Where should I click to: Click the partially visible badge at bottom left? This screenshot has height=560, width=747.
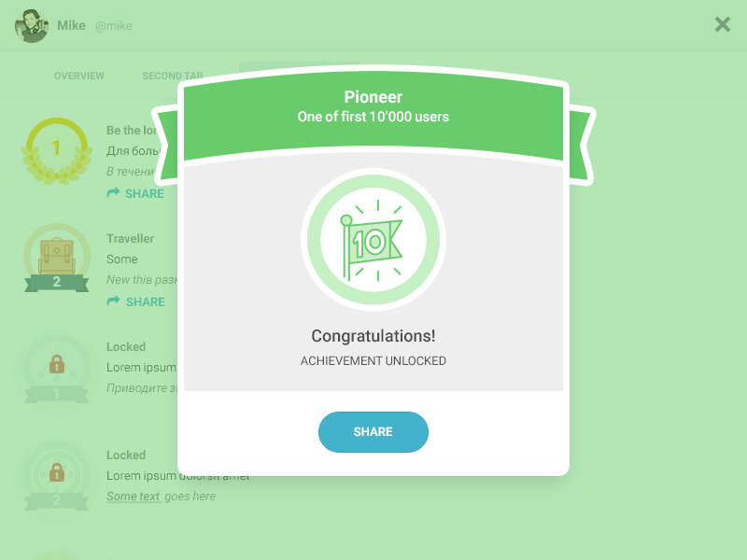coord(56,553)
